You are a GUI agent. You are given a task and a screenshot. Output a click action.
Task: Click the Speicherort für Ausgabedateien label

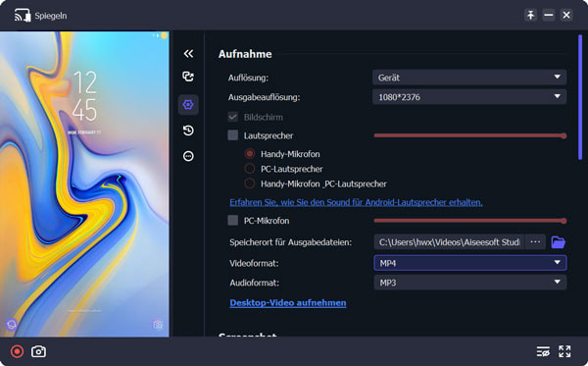click(x=291, y=242)
